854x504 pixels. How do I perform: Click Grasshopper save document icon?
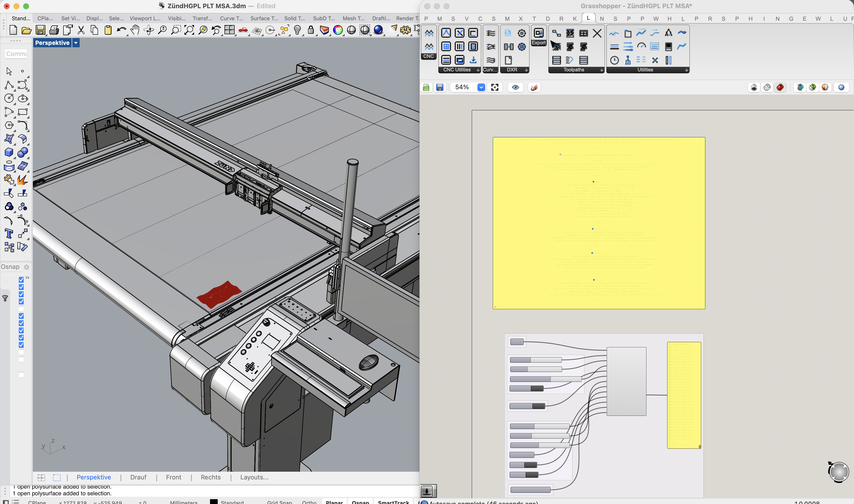440,88
